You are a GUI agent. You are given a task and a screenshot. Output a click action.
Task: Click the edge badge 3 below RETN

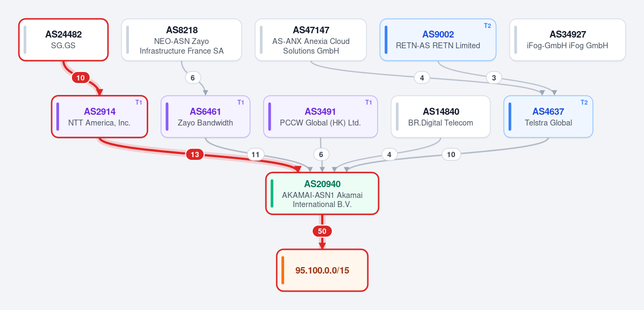pyautogui.click(x=494, y=77)
